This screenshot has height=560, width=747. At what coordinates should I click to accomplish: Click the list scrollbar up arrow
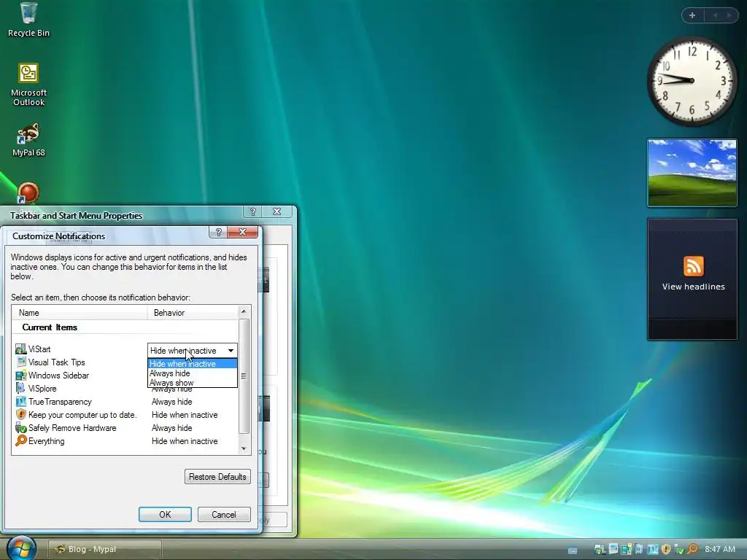point(244,312)
